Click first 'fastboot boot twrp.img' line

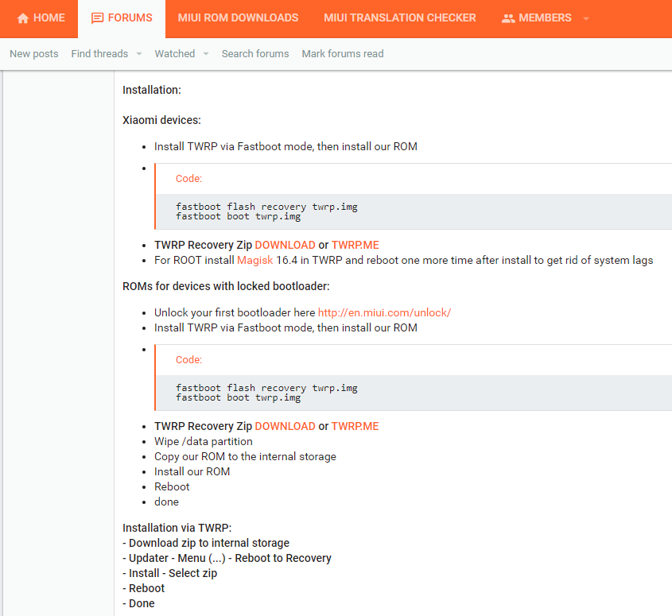pyautogui.click(x=239, y=216)
